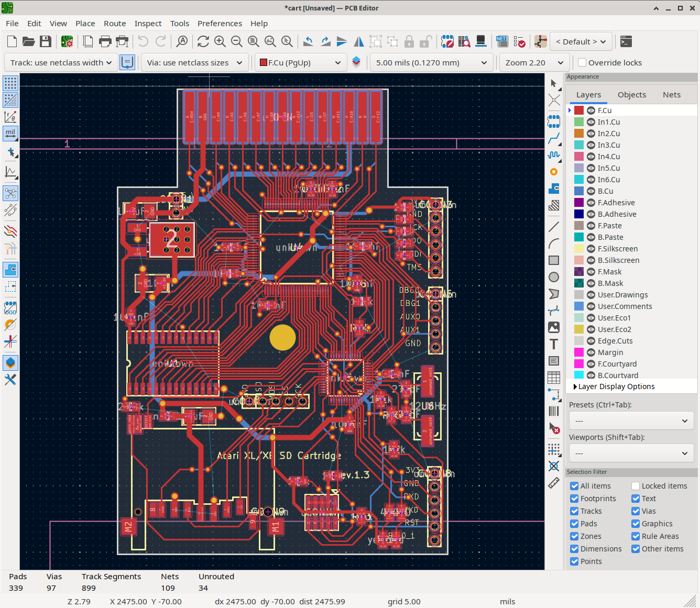Open the track width netclass dropdown
The image size is (700, 608).
tap(60, 62)
